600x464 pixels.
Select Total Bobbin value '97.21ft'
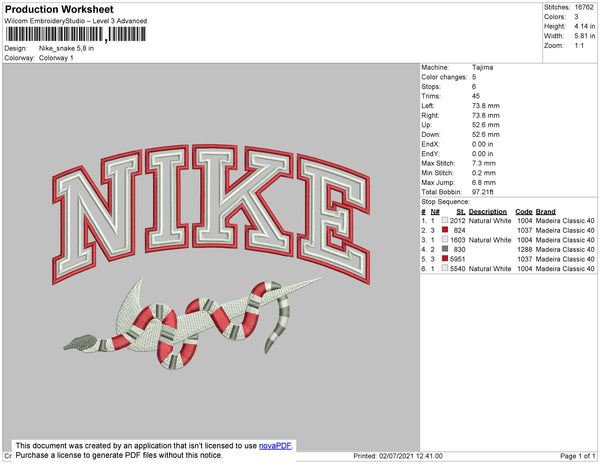[483, 192]
